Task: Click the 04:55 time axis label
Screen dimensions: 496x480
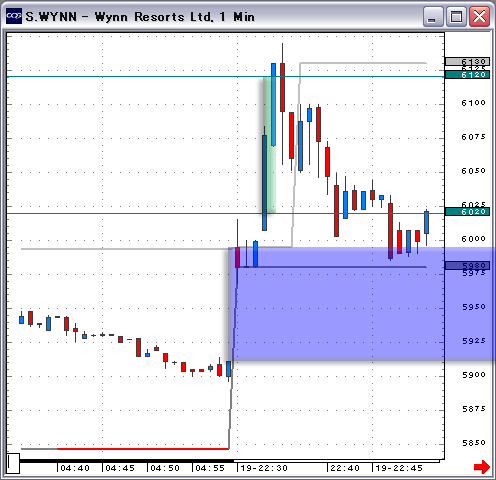Action: pos(210,468)
